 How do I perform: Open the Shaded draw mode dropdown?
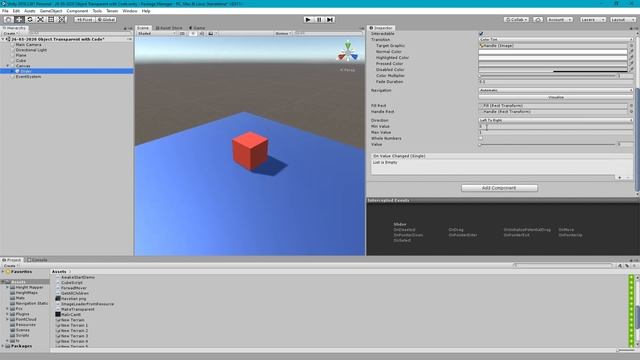(x=157, y=33)
